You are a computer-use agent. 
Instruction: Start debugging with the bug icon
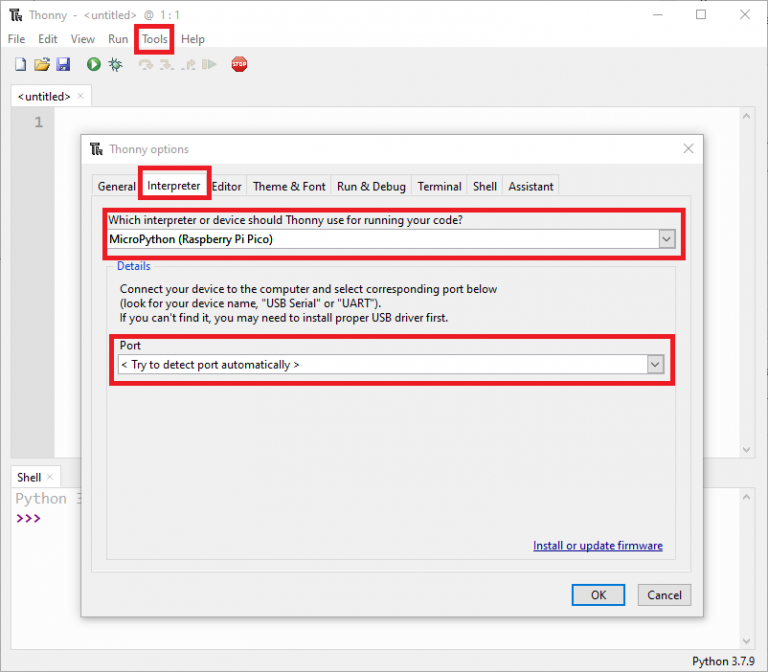click(116, 64)
